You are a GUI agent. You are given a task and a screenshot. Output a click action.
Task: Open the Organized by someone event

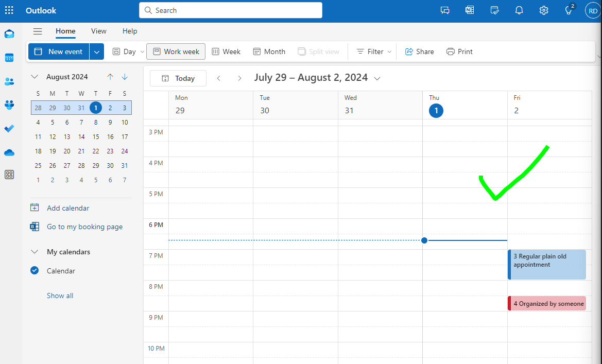point(547,303)
